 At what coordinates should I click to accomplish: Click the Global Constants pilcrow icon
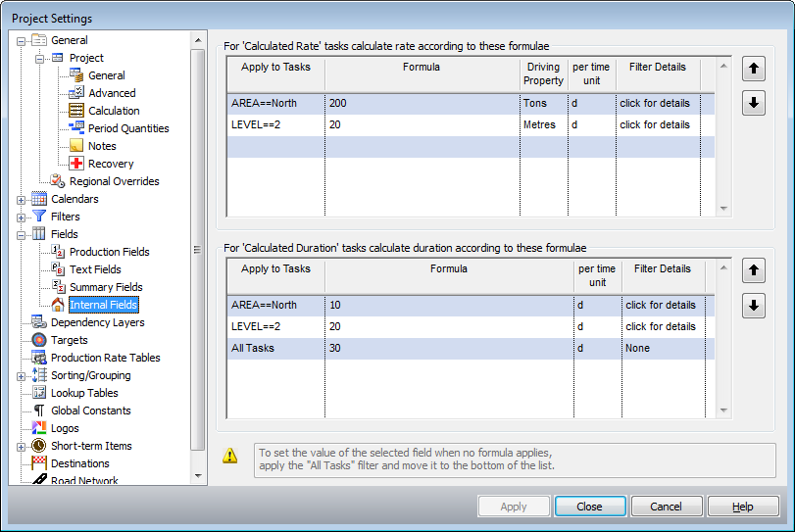coord(39,411)
